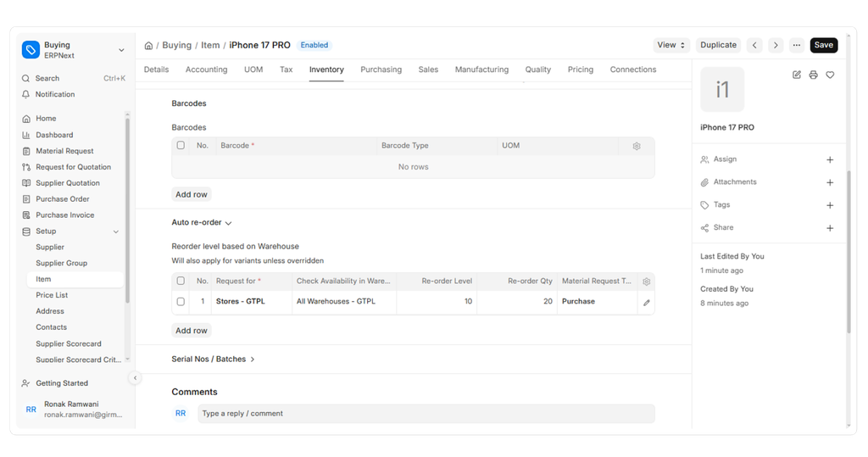Open Notification bell in sidebar
The height and width of the screenshot is (457, 868).
[26, 95]
